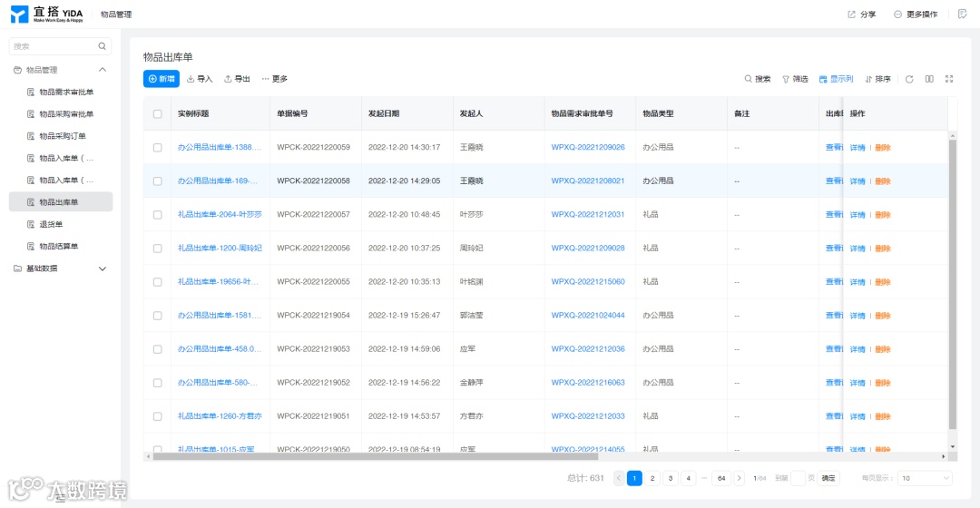The width and height of the screenshot is (980, 508).
Task: Click 删除 for row WPCK-20221219051
Action: (x=883, y=416)
